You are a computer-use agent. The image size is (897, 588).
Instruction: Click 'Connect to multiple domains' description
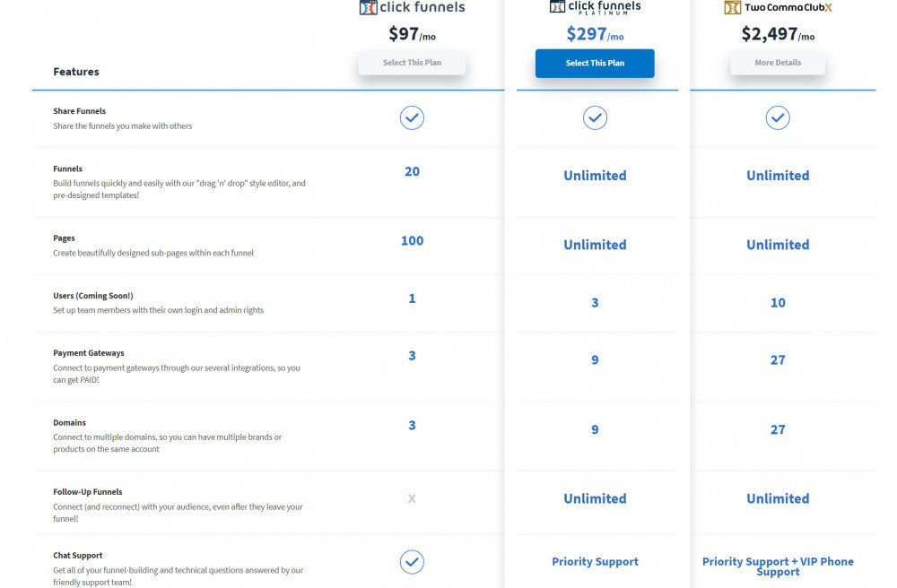(167, 443)
